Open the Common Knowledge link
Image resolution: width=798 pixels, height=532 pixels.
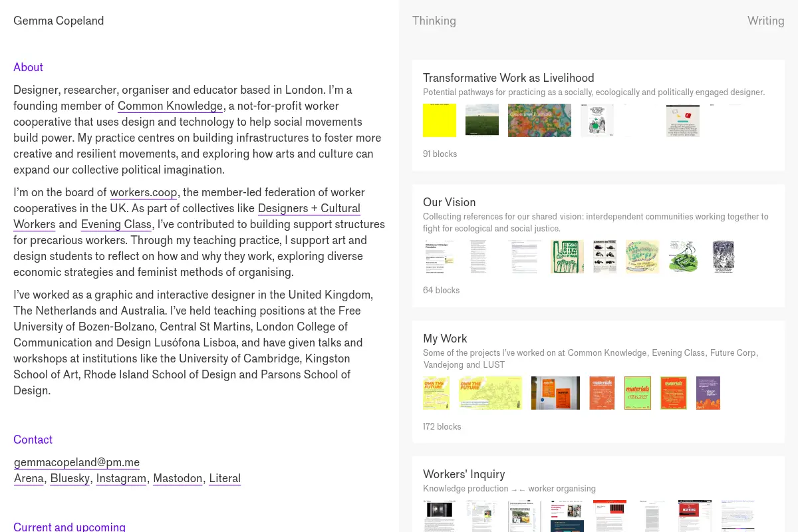(170, 106)
